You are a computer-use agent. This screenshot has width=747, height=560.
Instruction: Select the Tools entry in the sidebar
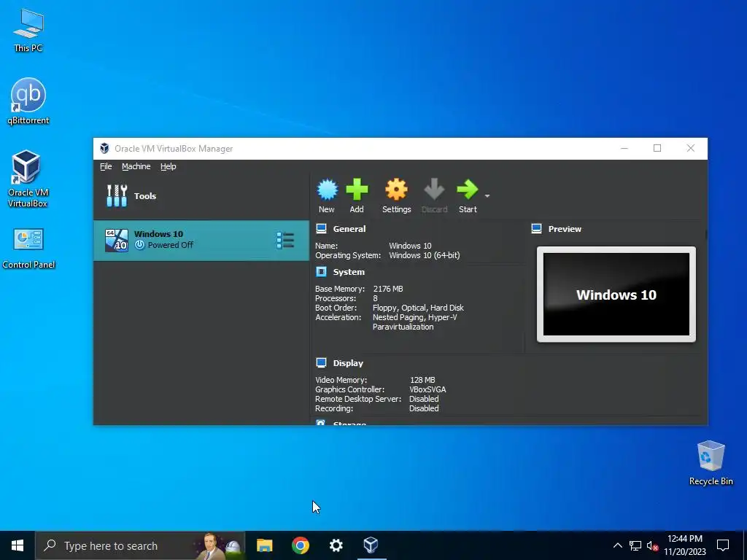tap(201, 195)
